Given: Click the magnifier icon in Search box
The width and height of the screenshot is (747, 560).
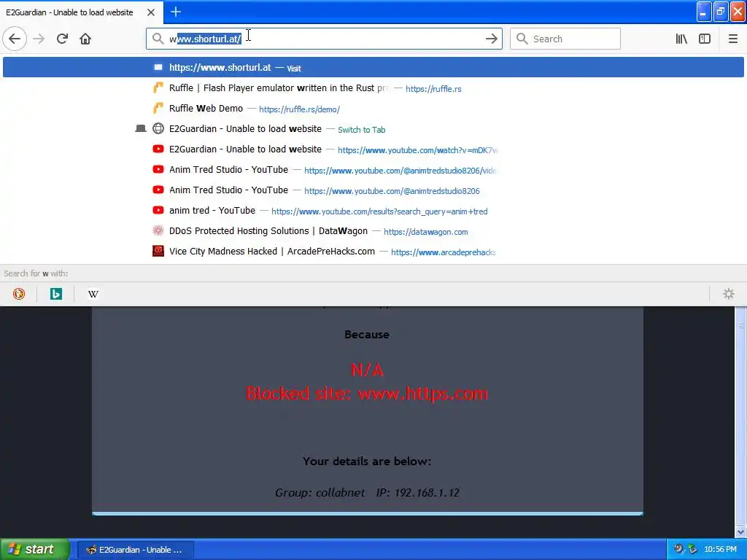Looking at the screenshot, I should [522, 39].
